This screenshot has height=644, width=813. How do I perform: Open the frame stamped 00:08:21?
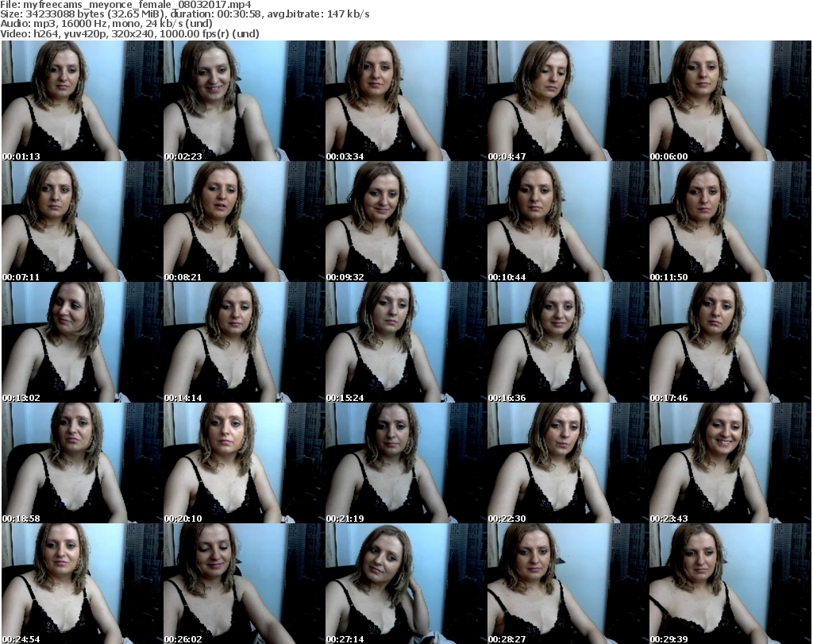(245, 222)
